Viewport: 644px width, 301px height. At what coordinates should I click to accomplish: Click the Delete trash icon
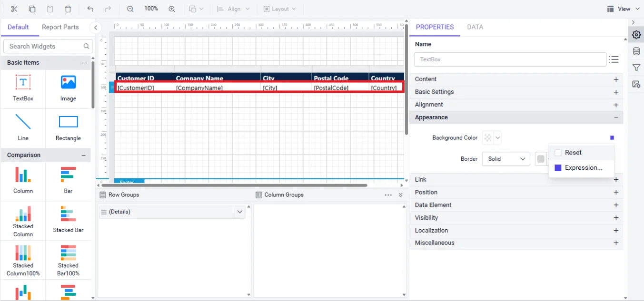pos(68,9)
